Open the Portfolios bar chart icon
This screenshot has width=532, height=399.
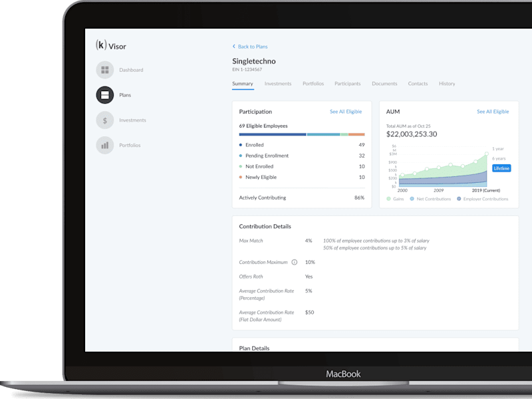[105, 145]
